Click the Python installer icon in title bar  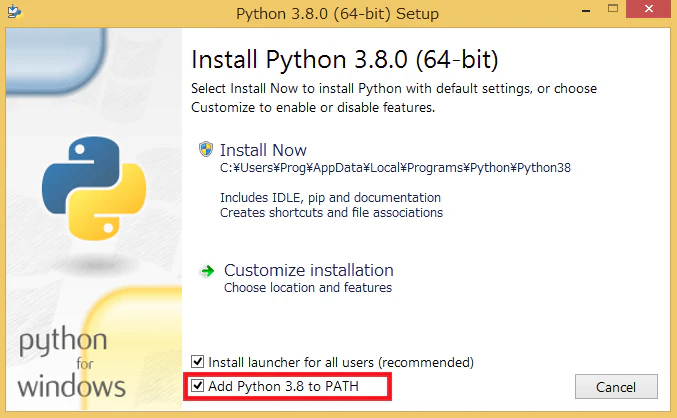tap(15, 11)
